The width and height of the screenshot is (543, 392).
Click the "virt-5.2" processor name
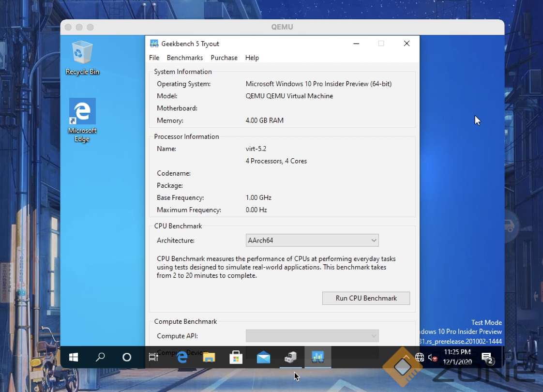click(256, 149)
